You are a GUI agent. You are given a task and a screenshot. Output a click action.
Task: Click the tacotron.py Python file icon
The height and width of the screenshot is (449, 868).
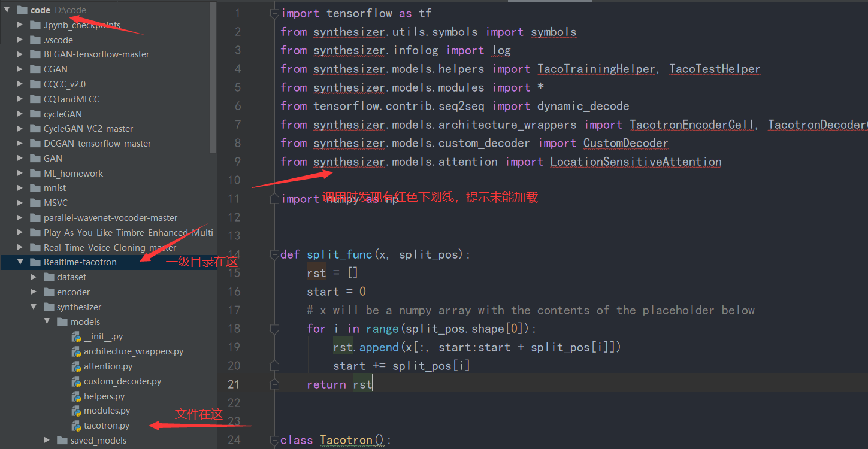(76, 426)
